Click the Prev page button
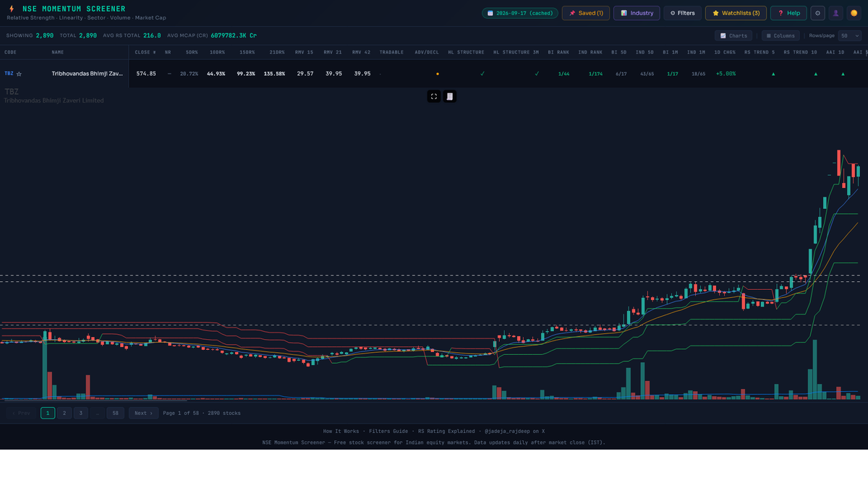Viewport: 868px width, 488px height. pyautogui.click(x=22, y=413)
